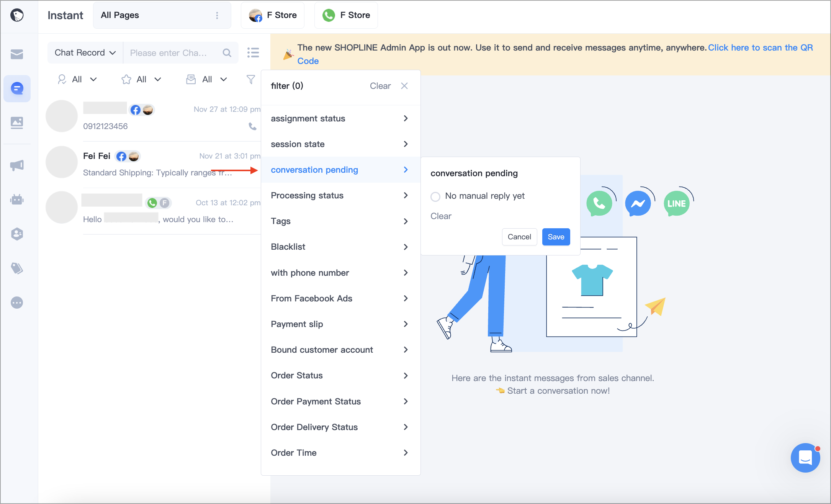Click the Save button
Image resolution: width=831 pixels, height=504 pixels.
(x=556, y=237)
